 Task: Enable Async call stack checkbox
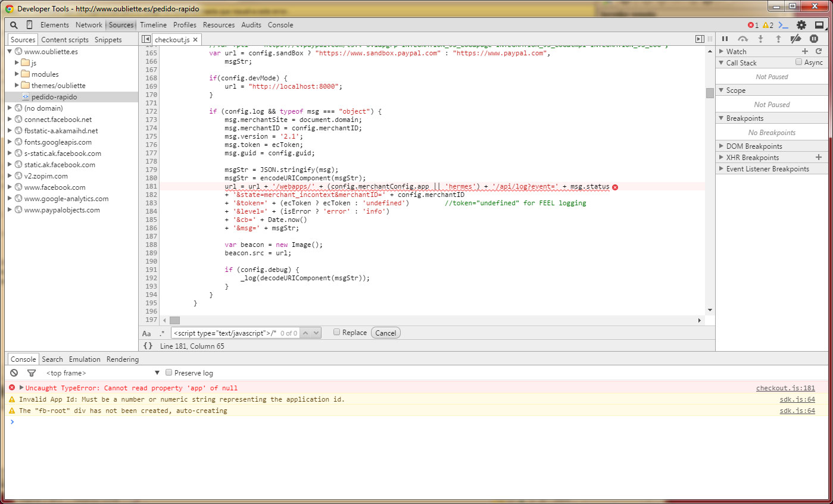[x=799, y=62]
